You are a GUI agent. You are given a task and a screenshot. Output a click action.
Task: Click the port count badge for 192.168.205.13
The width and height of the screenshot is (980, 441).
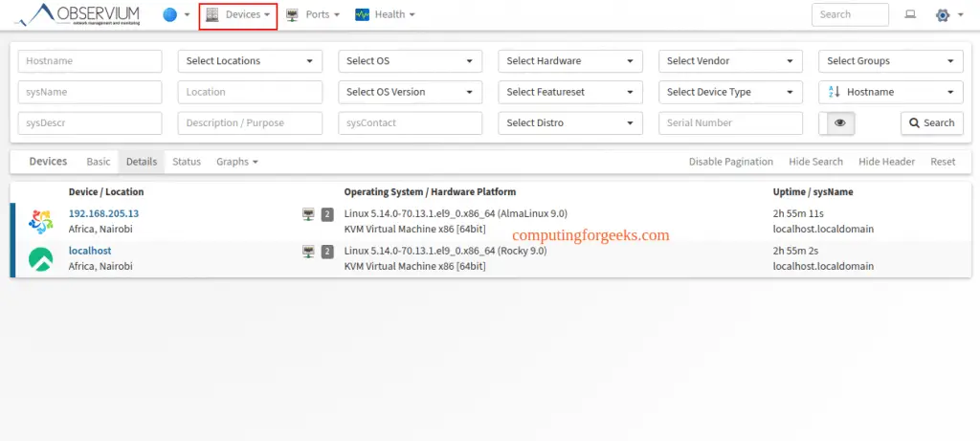click(x=327, y=215)
